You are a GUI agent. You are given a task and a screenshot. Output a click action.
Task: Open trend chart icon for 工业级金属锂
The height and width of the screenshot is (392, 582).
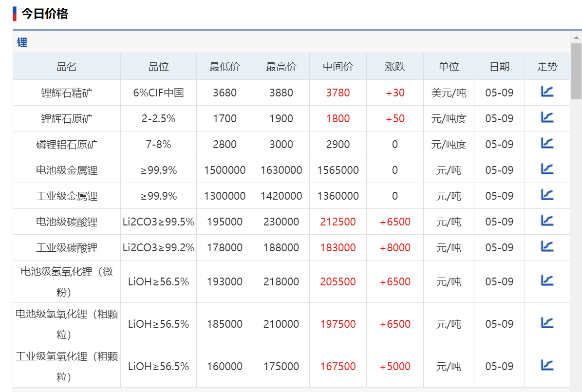tap(547, 195)
